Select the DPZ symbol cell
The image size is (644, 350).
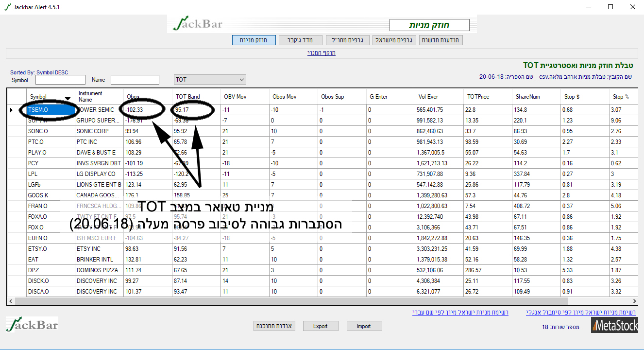point(51,270)
